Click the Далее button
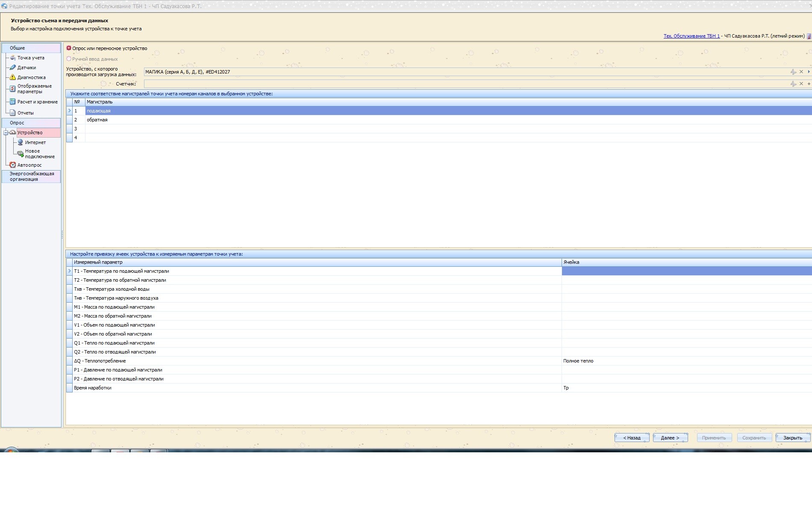 click(670, 438)
